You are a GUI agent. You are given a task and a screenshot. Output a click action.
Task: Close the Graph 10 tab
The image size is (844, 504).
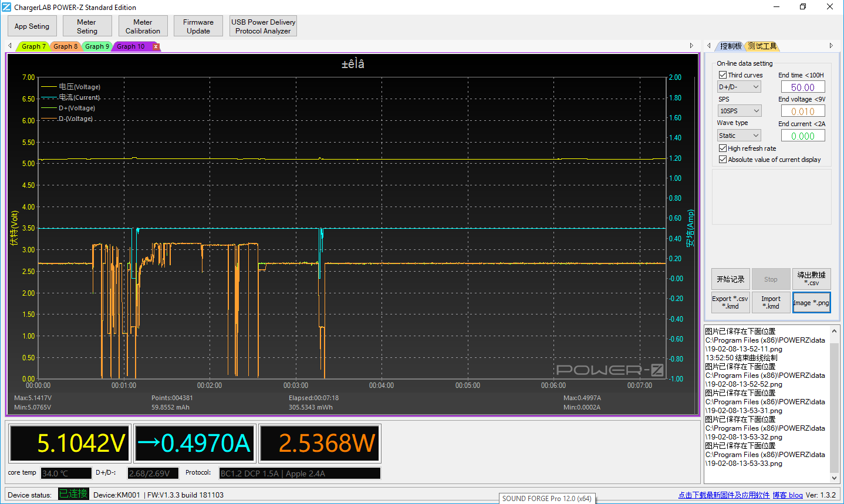click(x=156, y=46)
